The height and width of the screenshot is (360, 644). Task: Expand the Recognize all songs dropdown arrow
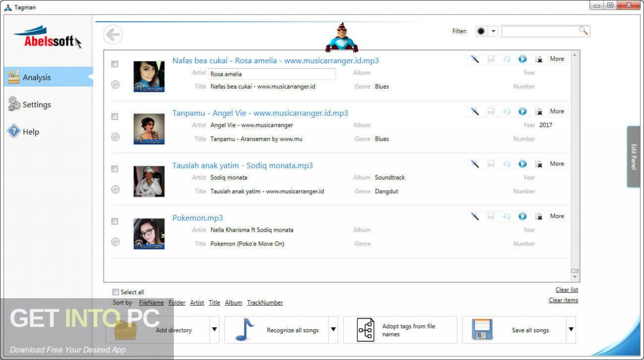coord(333,330)
